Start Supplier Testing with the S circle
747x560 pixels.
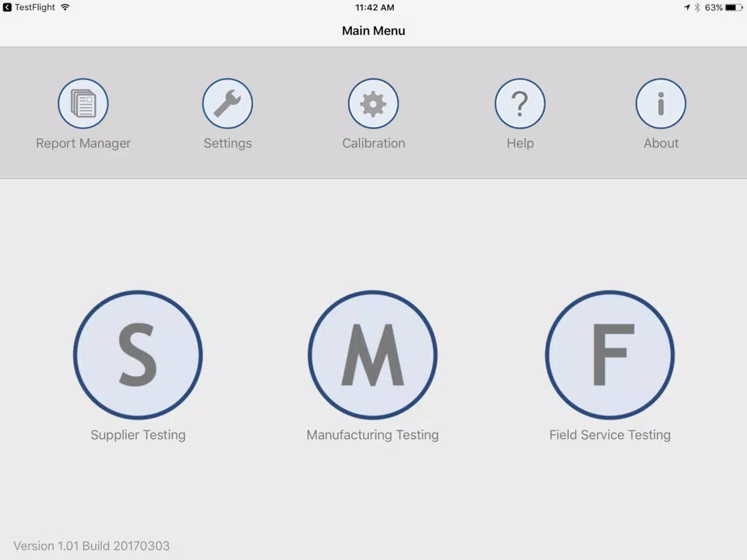[138, 355]
